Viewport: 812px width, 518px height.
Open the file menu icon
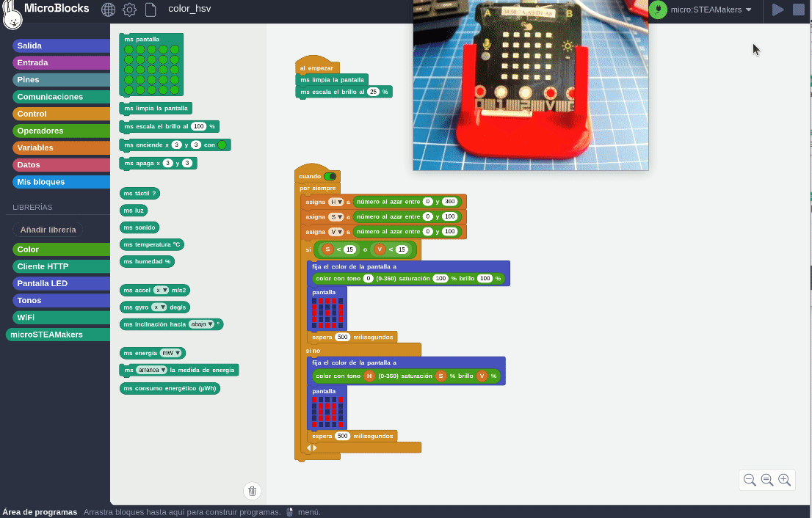[151, 10]
